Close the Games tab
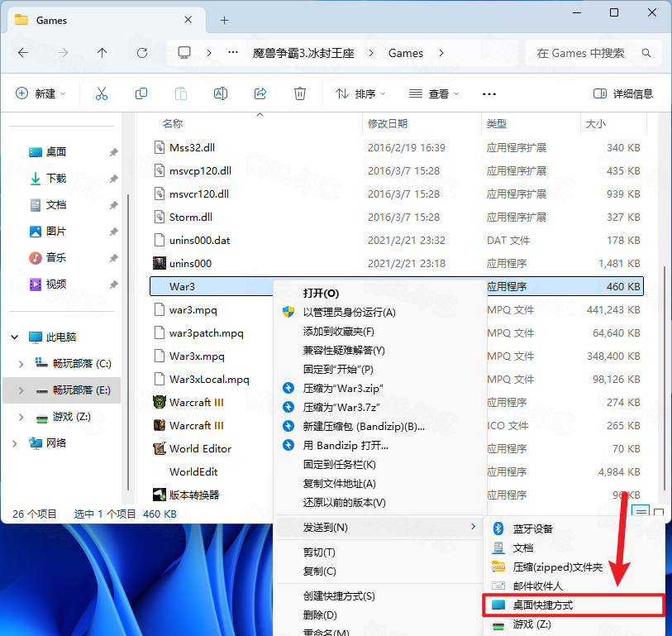Viewport: 672px width, 636px height. point(188,20)
